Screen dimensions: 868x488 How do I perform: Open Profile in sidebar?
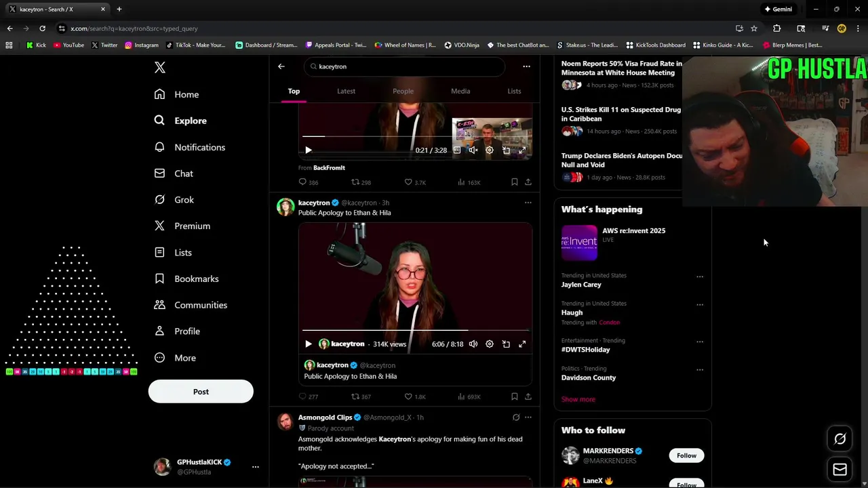(177, 331)
